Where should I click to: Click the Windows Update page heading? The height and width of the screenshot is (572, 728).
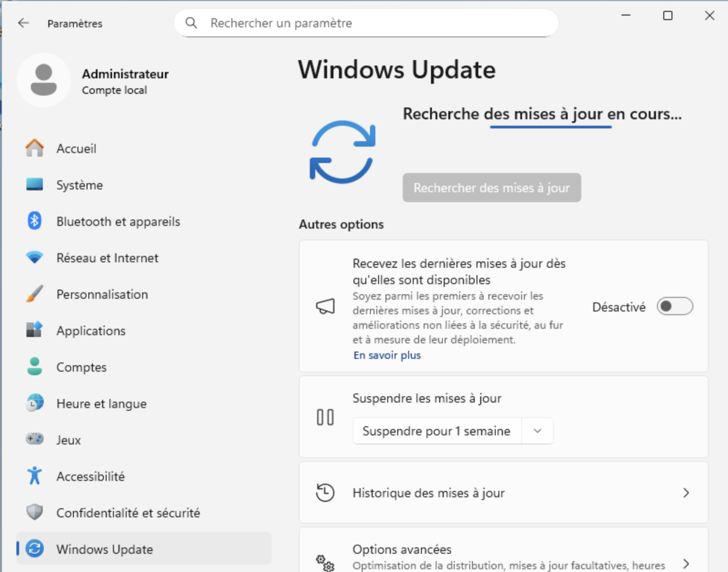pyautogui.click(x=397, y=70)
